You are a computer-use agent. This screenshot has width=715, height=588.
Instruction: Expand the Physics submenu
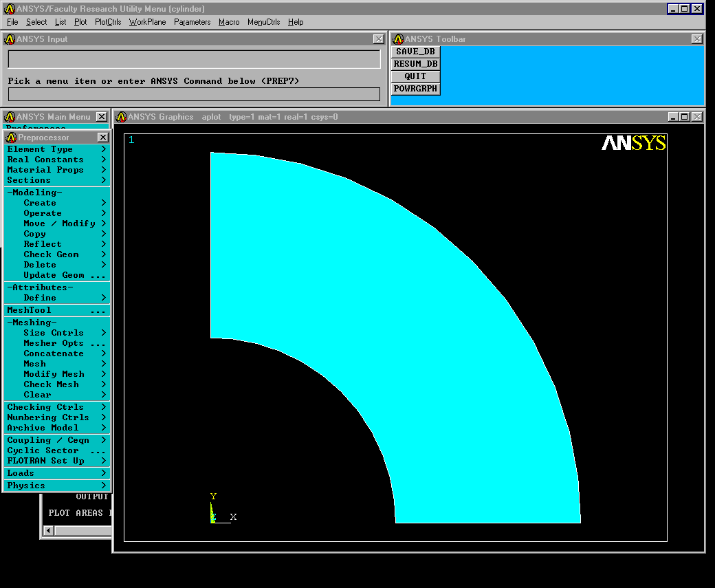57,486
